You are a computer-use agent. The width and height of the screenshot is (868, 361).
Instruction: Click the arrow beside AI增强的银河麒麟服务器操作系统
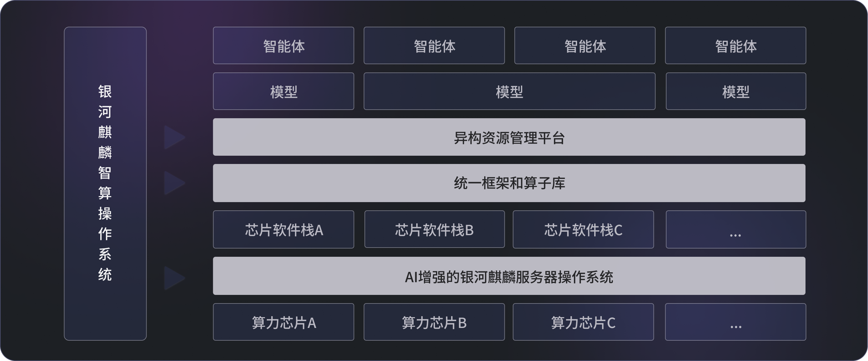(174, 278)
